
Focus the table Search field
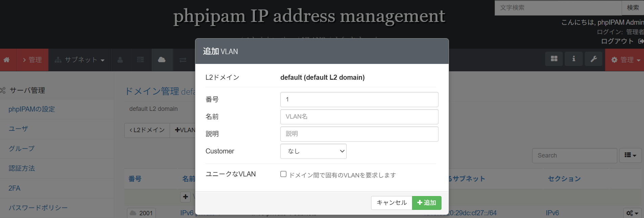[x=575, y=155]
